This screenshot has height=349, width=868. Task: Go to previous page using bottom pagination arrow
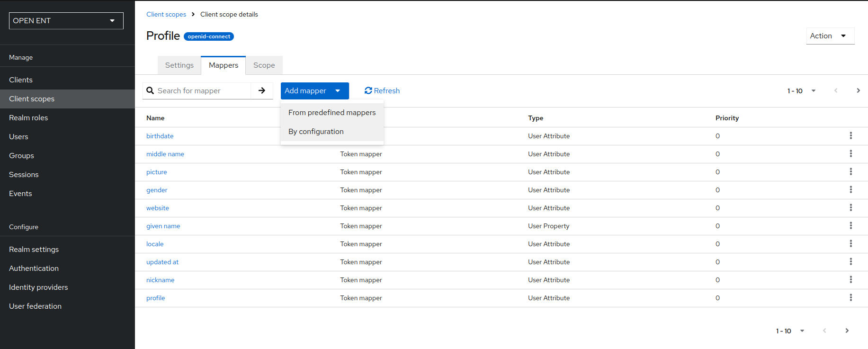tap(824, 331)
